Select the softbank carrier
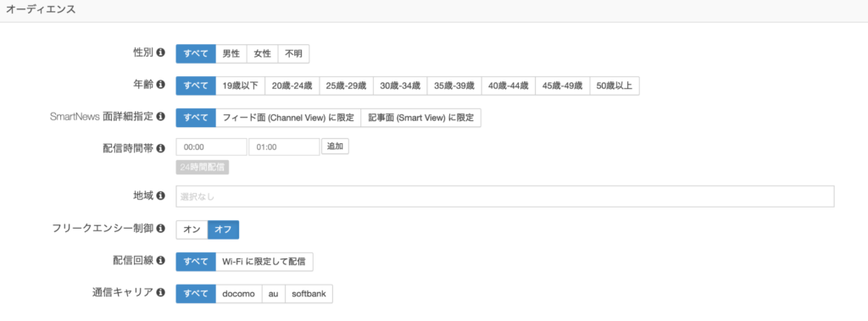 click(309, 293)
